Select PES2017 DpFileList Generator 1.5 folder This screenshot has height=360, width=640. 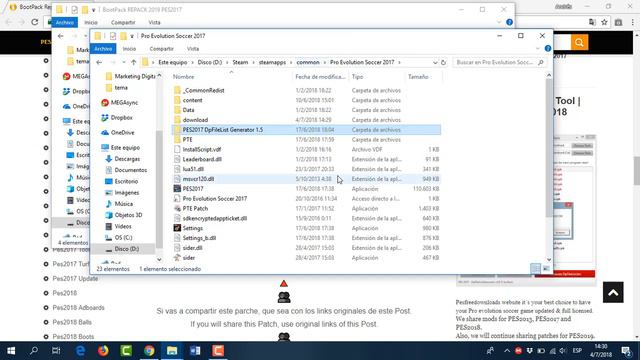[x=307, y=130]
